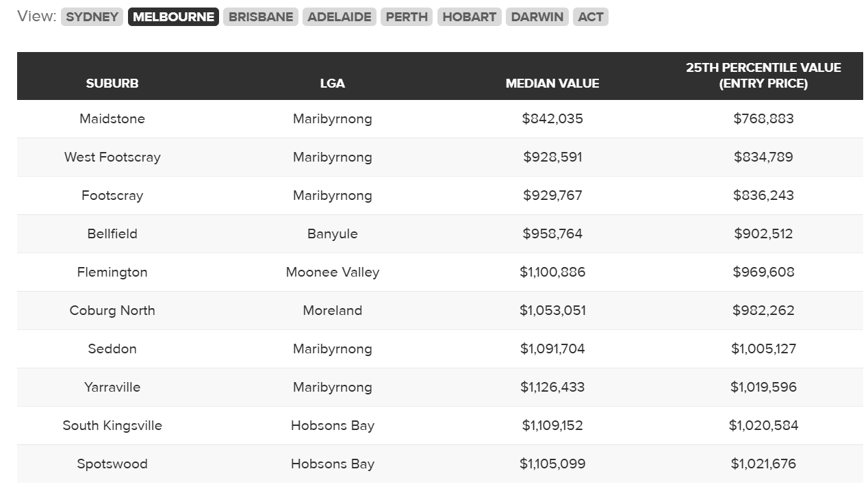Click Hobsons Bay in the Spotswood row

point(333,464)
